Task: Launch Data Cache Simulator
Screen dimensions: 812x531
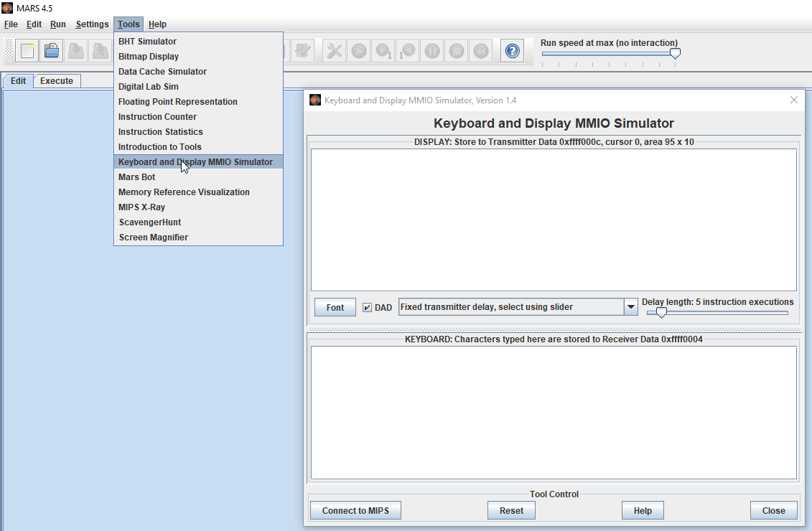Action: (x=198, y=72)
